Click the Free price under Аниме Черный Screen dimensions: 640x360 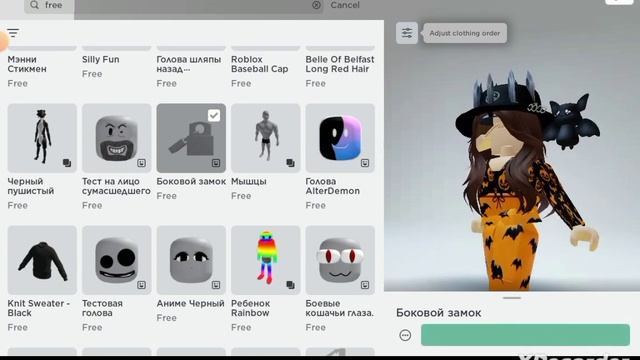coord(167,318)
